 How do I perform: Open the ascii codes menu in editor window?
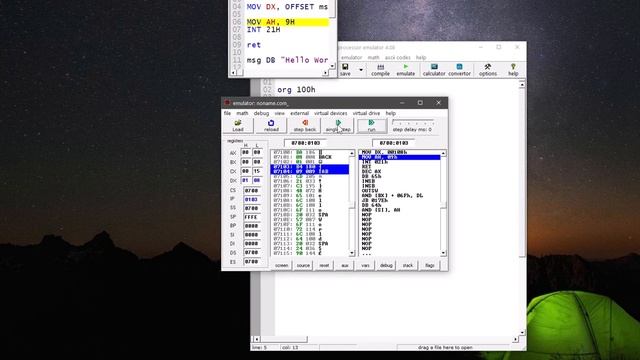tap(398, 58)
